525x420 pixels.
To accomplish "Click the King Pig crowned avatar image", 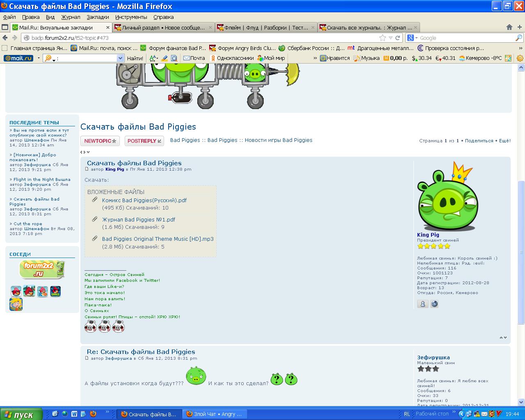I will (448, 196).
